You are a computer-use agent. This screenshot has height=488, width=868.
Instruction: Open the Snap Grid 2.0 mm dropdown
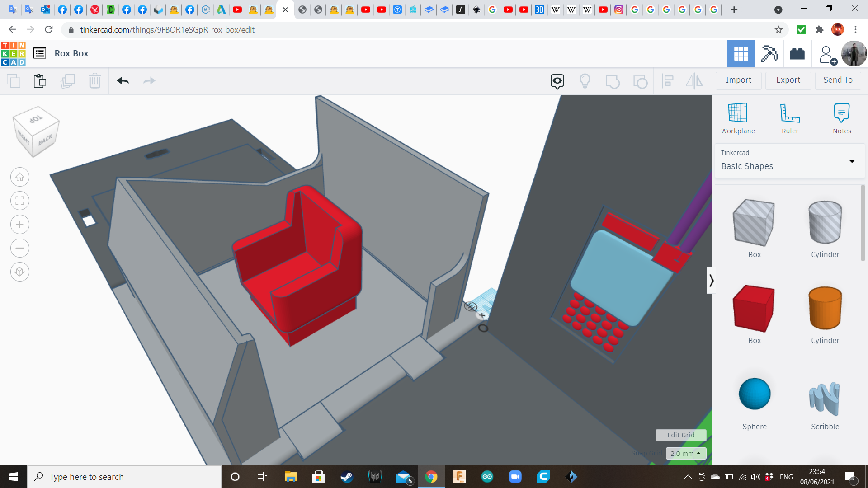click(685, 453)
